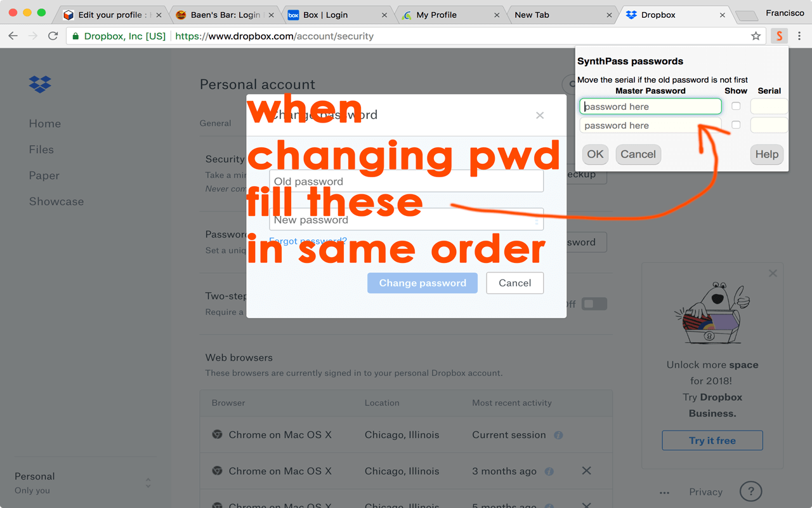812x508 pixels.
Task: Show info for Current session row
Action: point(558,435)
